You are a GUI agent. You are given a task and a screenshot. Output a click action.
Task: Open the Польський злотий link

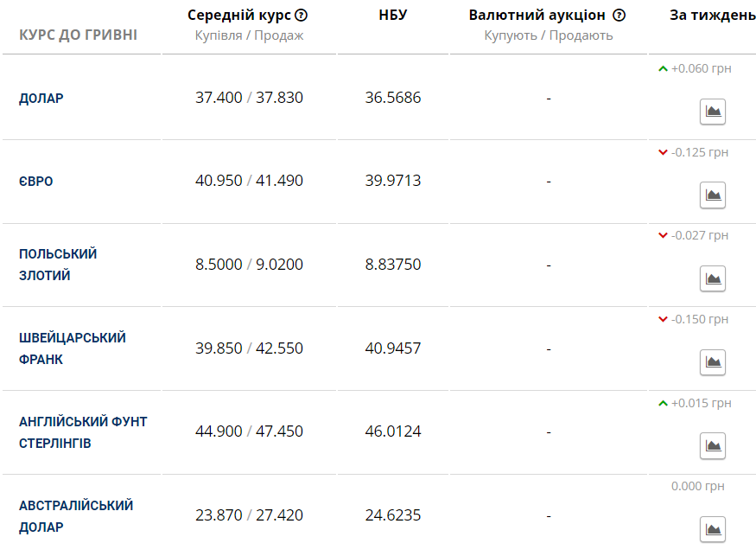(58, 265)
